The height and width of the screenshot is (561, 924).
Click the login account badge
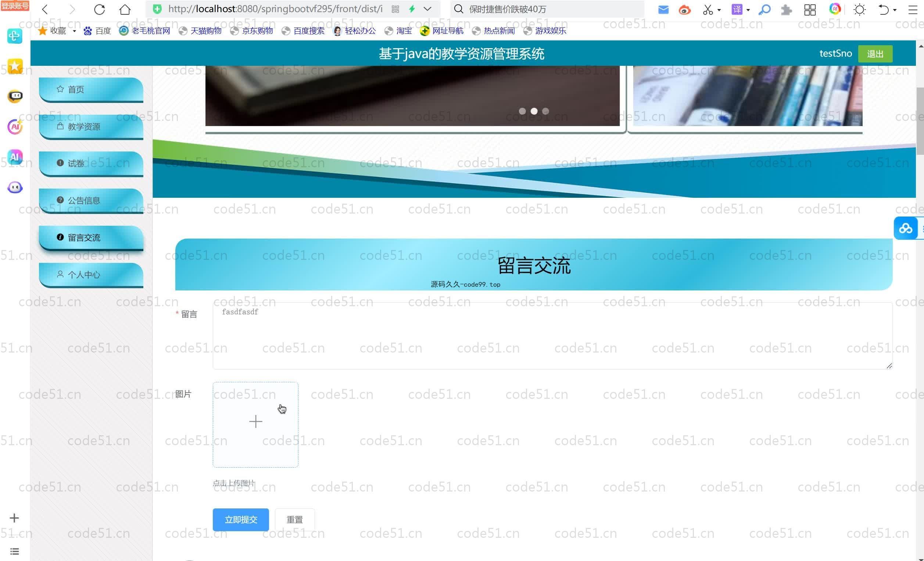(x=15, y=6)
